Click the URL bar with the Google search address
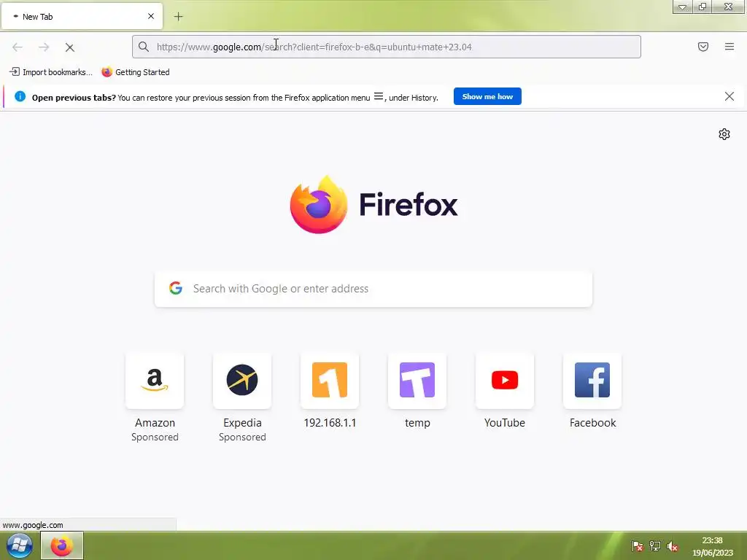 (x=387, y=47)
